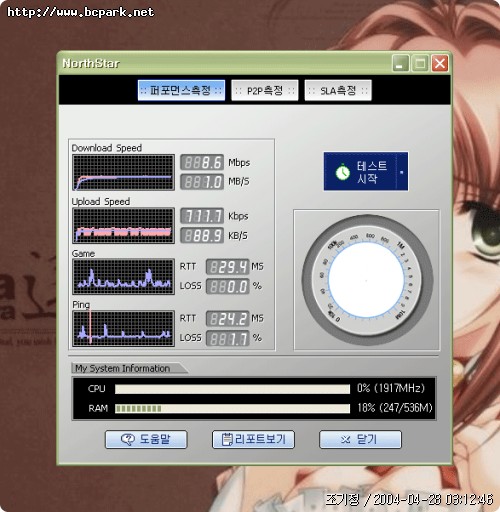Close the dialog with 닫기 button

click(360, 439)
